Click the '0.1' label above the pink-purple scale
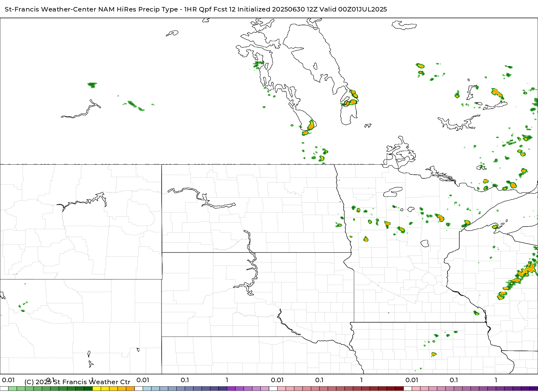538x392 pixels. [x=454, y=380]
